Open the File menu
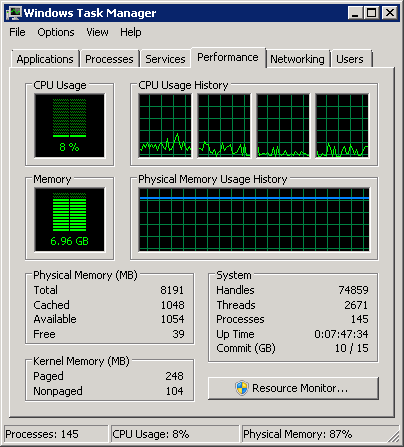Screen dimensions: 404x447 tap(17, 32)
